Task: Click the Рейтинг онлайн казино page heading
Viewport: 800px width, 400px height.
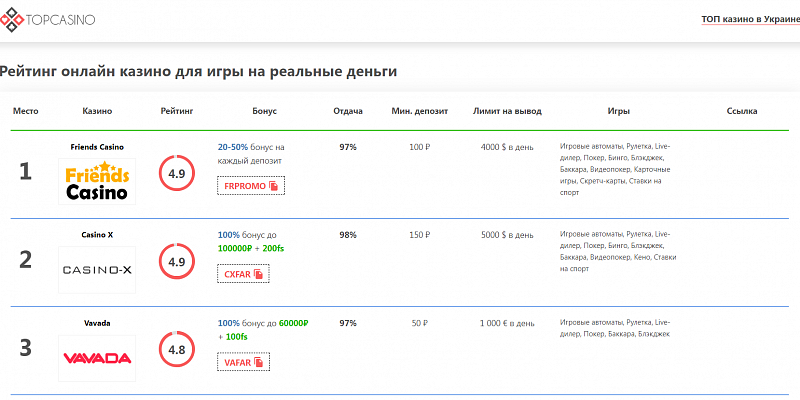Action: click(198, 71)
